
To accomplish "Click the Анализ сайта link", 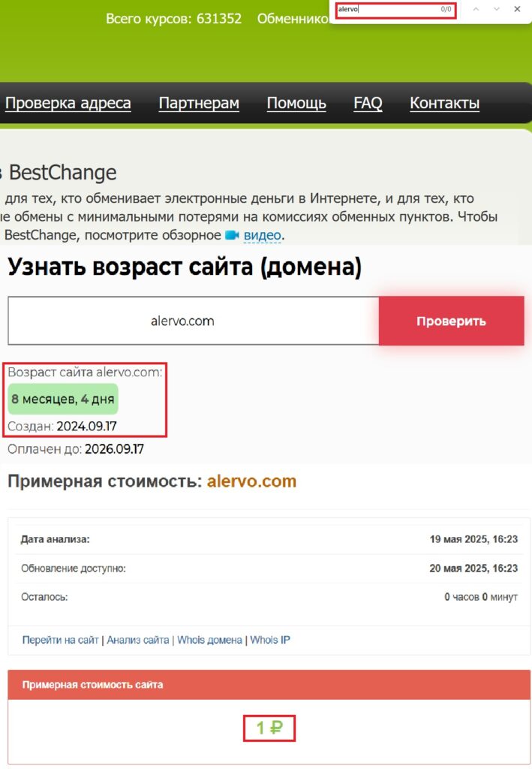I will click(137, 640).
